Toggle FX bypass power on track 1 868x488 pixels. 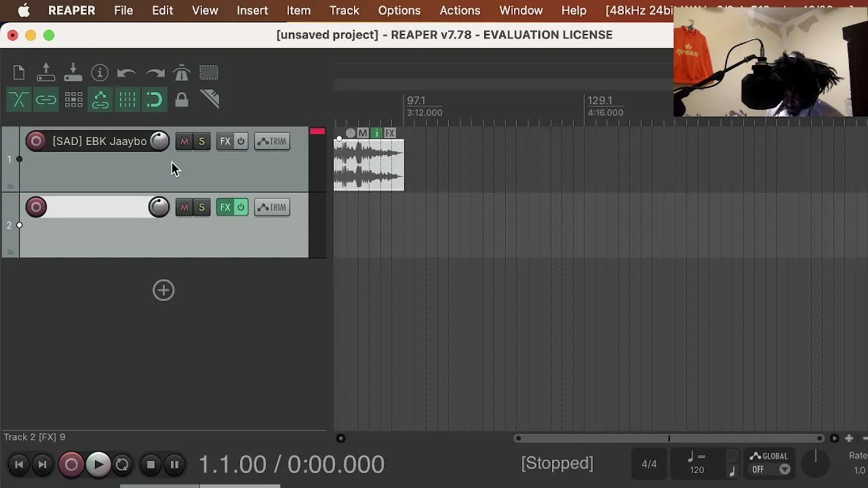coord(241,141)
